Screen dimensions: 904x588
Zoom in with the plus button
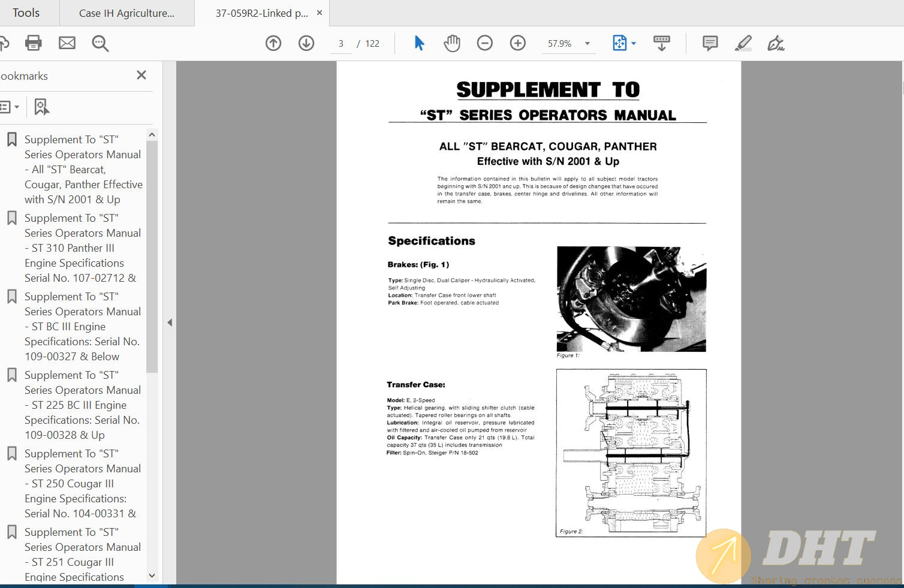coord(518,43)
